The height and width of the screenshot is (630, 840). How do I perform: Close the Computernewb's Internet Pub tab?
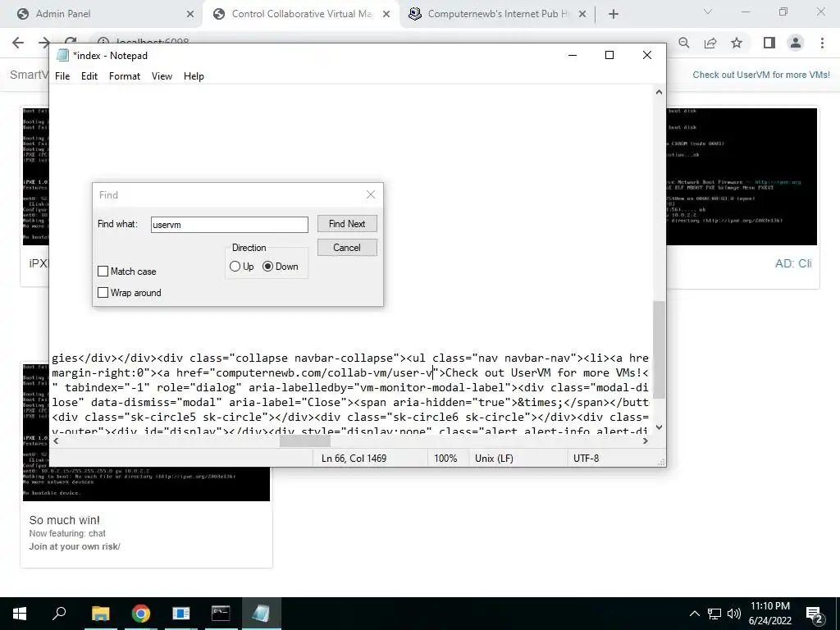(582, 14)
